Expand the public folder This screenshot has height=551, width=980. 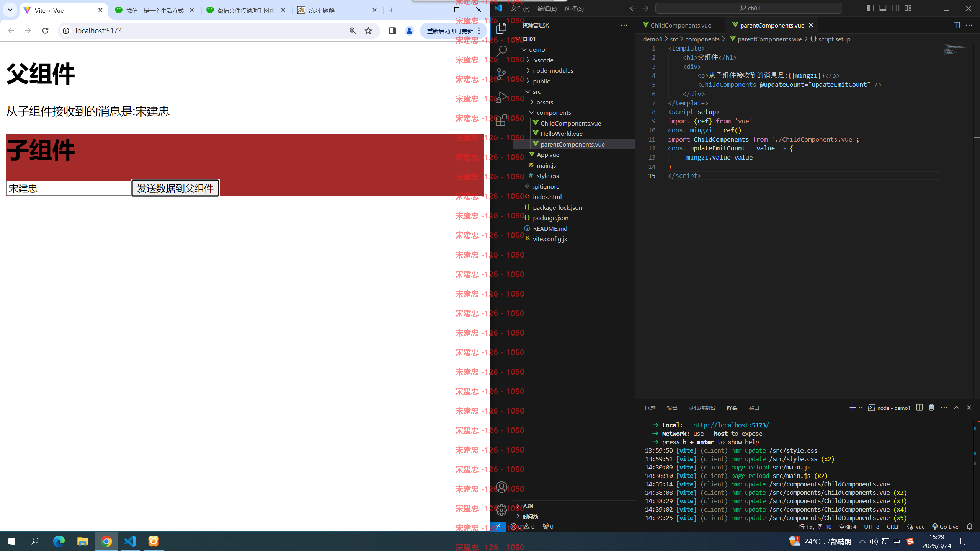click(528, 81)
